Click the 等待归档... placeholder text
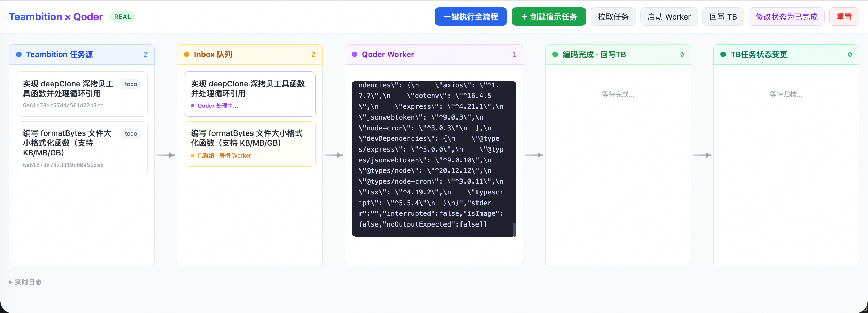The image size is (868, 313). pos(786,94)
